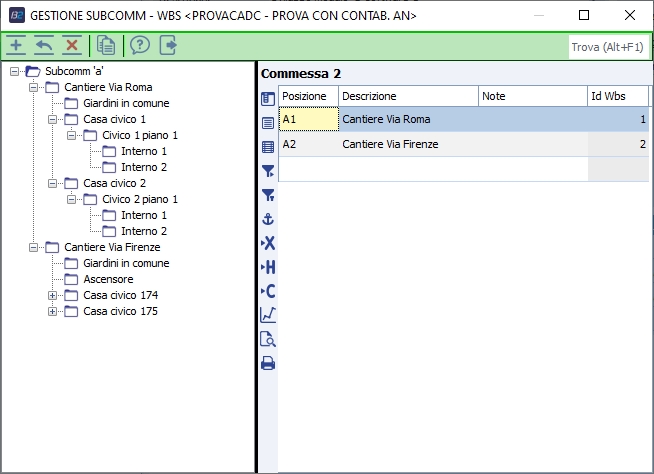654x474 pixels.
Task: Click the Posizione column header
Action: click(308, 96)
